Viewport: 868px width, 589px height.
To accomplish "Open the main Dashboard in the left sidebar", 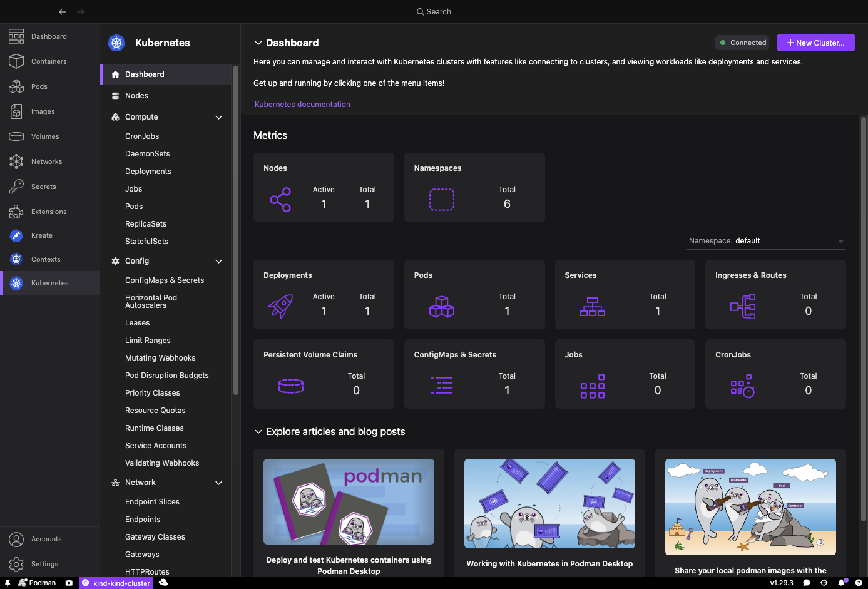I will [49, 36].
